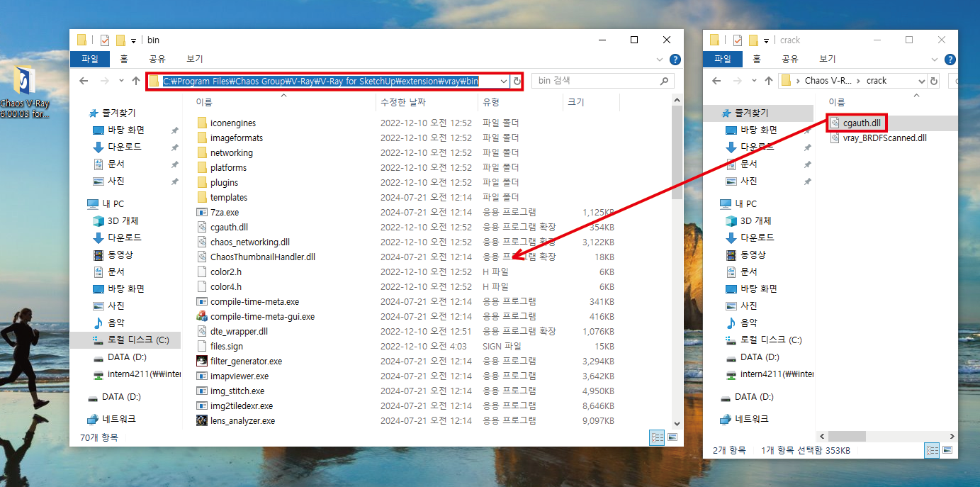Open quick access toolbar dropdown in bin titlebar
Screen dimensions: 980x487
(x=133, y=40)
